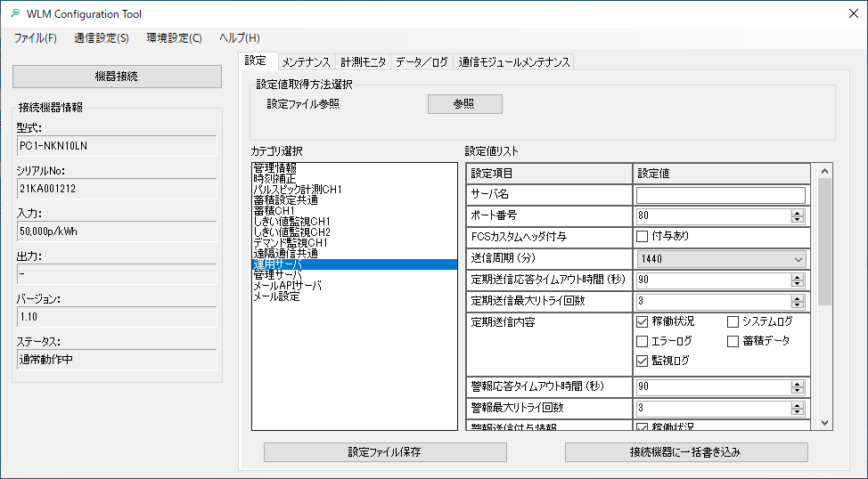Select 遠隔通信共通 in the category list
The height and width of the screenshot is (479, 868).
tap(355, 254)
